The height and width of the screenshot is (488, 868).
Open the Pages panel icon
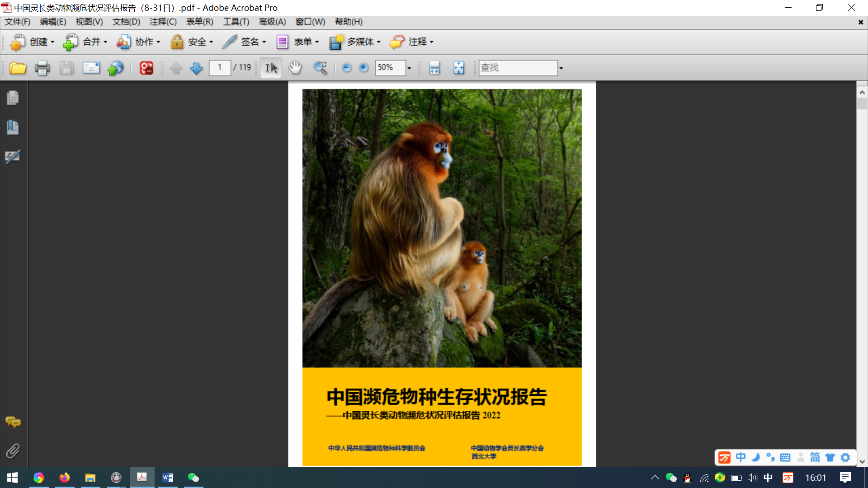pos(13,98)
